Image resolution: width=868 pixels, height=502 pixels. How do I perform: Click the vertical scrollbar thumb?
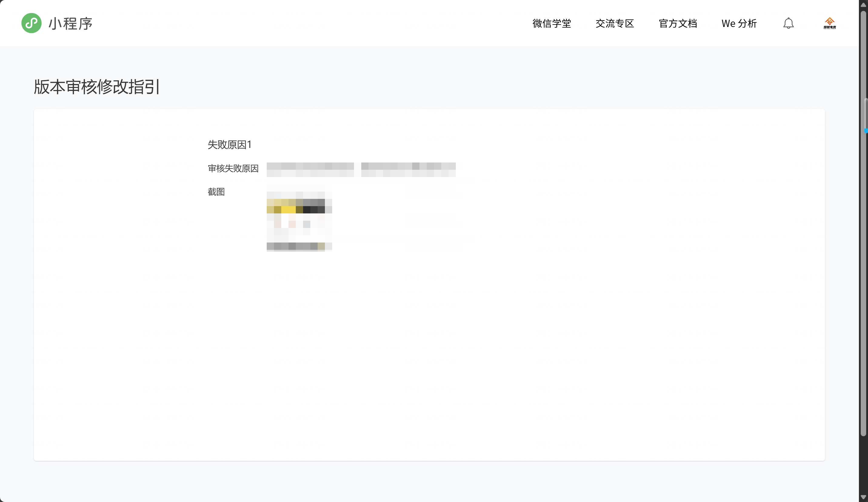coord(863,224)
